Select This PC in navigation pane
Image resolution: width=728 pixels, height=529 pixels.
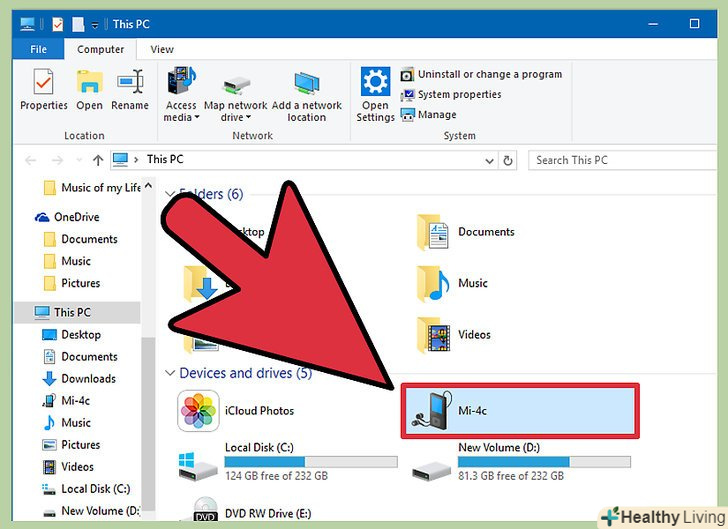(77, 312)
